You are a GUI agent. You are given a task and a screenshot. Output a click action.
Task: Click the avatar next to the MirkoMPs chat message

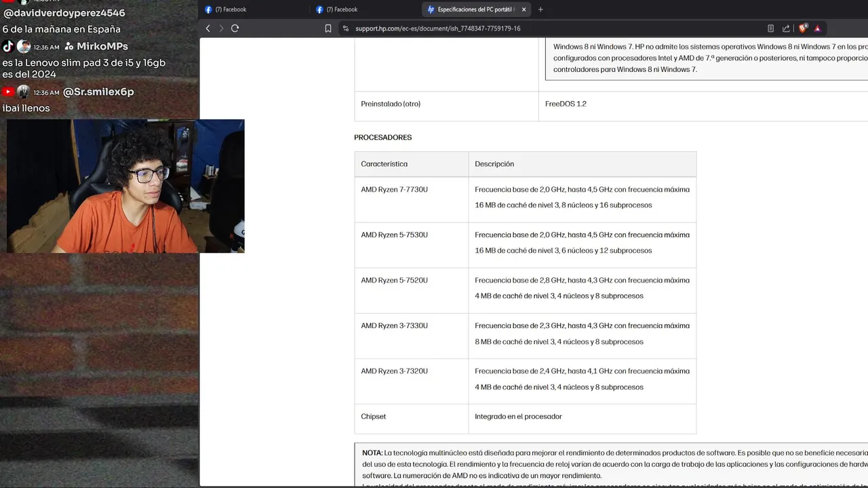(24, 46)
